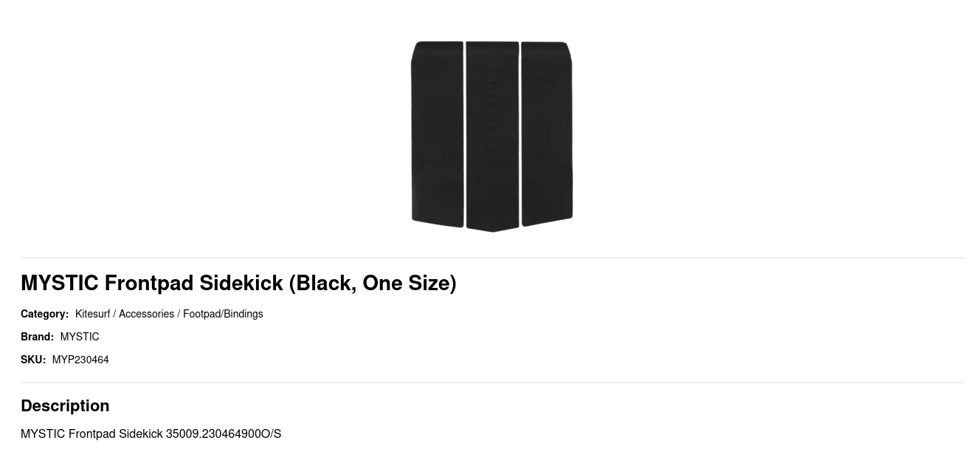The image size is (980, 463).
Task: Open the MYSTIC brand value
Action: (x=80, y=337)
